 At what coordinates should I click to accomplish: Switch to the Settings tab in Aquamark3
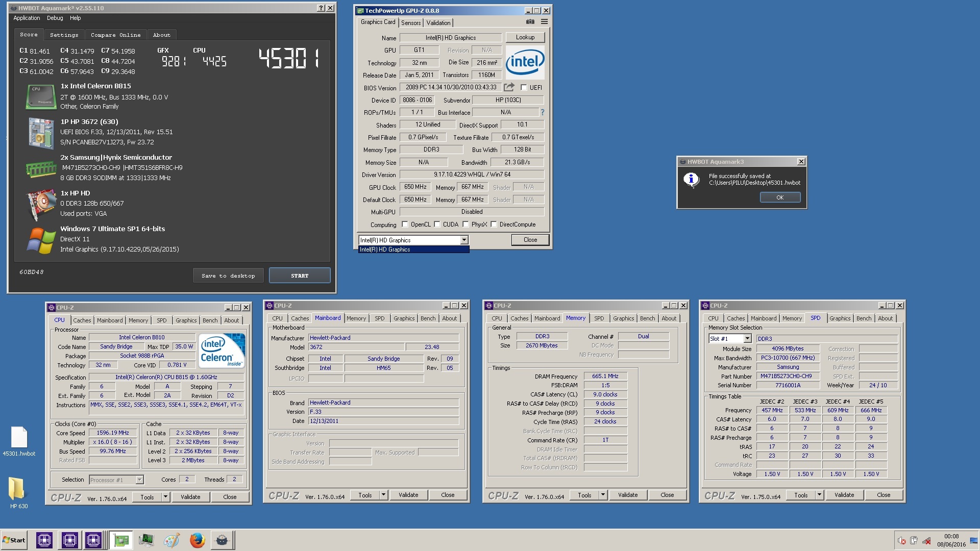pyautogui.click(x=64, y=35)
